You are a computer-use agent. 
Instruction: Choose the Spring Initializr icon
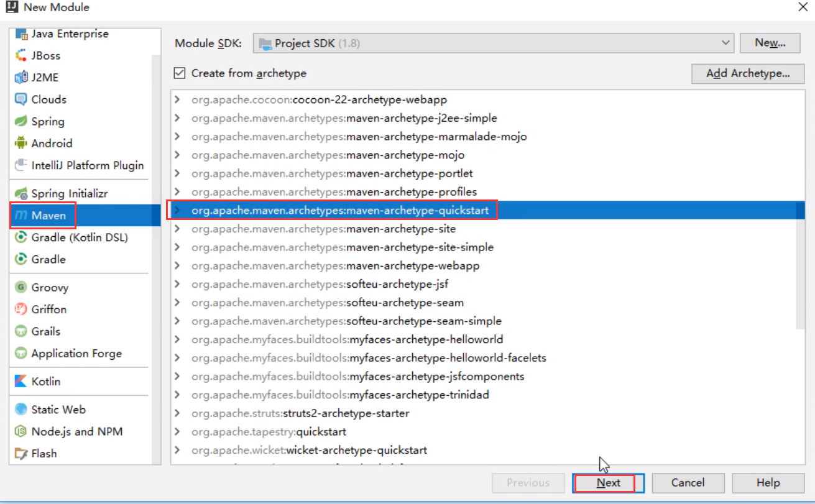pyautogui.click(x=21, y=193)
